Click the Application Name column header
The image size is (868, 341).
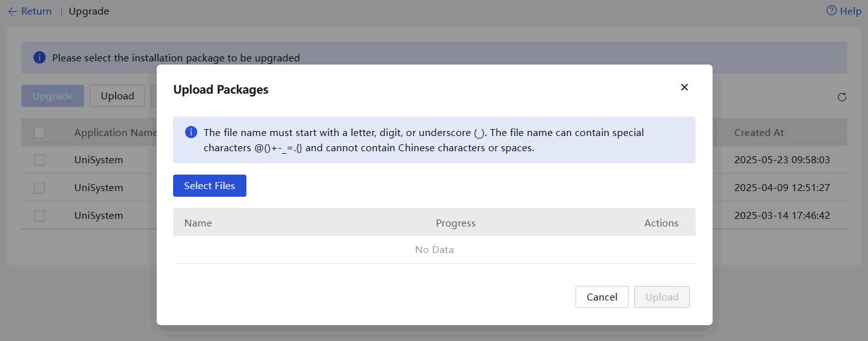point(116,132)
